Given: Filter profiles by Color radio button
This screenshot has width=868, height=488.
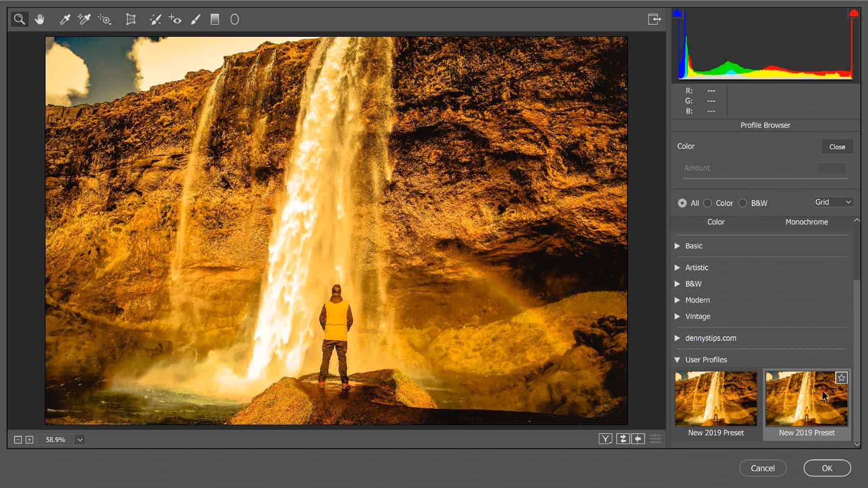Looking at the screenshot, I should click(707, 203).
